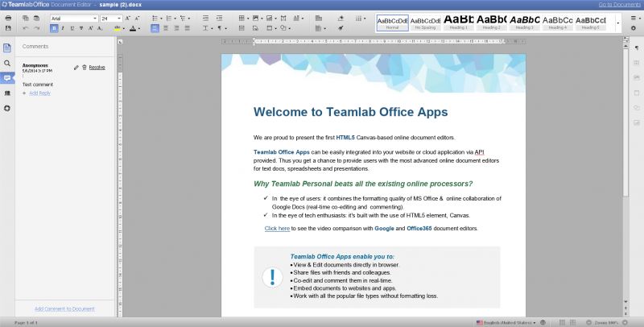Toggle Underline formatting
The width and height of the screenshot is (644, 327).
tap(72, 28)
